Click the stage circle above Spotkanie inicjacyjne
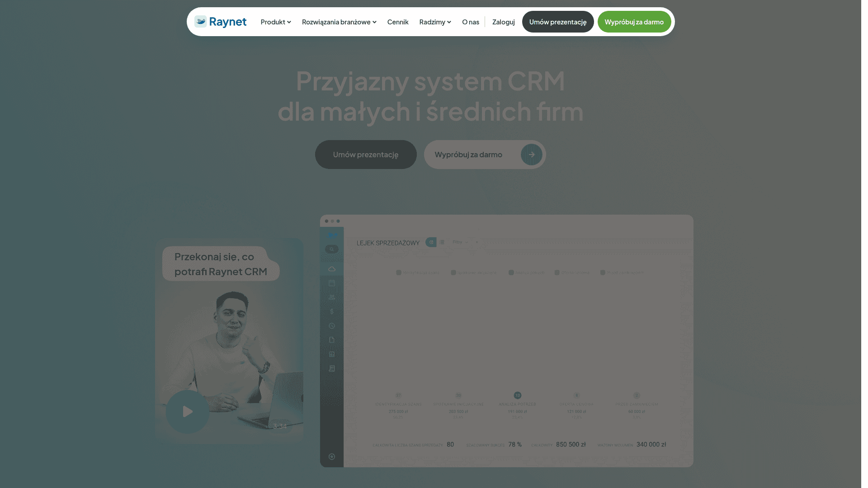 [458, 395]
